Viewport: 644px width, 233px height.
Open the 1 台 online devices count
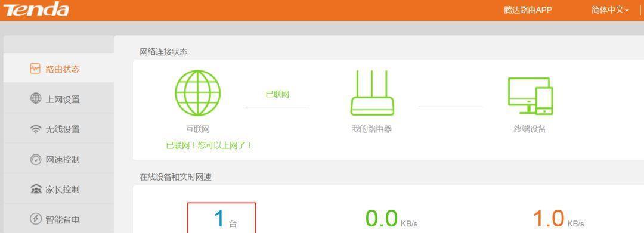[221, 218]
